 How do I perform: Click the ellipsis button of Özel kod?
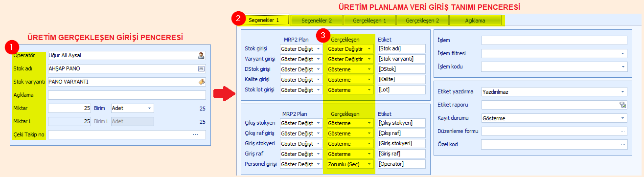(x=622, y=144)
